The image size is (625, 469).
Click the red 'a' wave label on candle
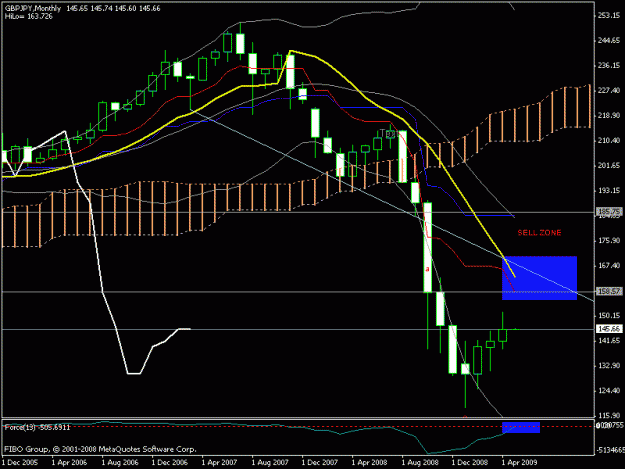coord(427,269)
